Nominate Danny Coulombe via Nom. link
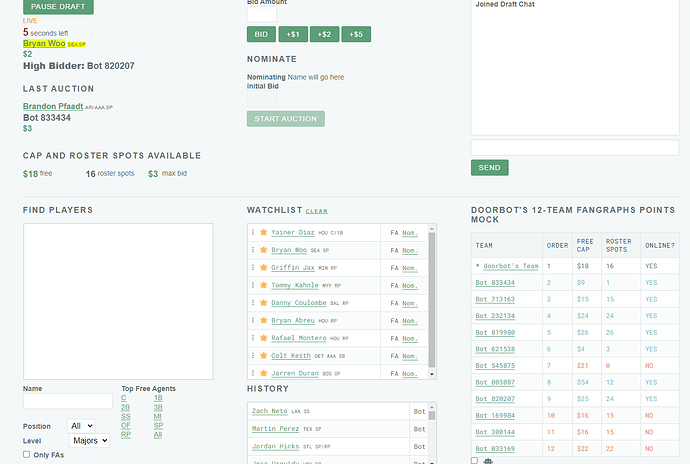This screenshot has height=464, width=690. pyautogui.click(x=410, y=303)
